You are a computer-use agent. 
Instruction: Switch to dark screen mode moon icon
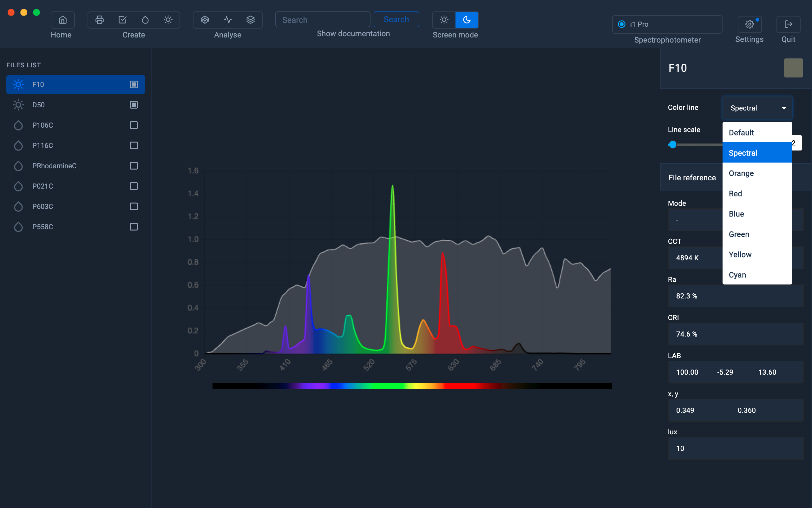coord(467,20)
